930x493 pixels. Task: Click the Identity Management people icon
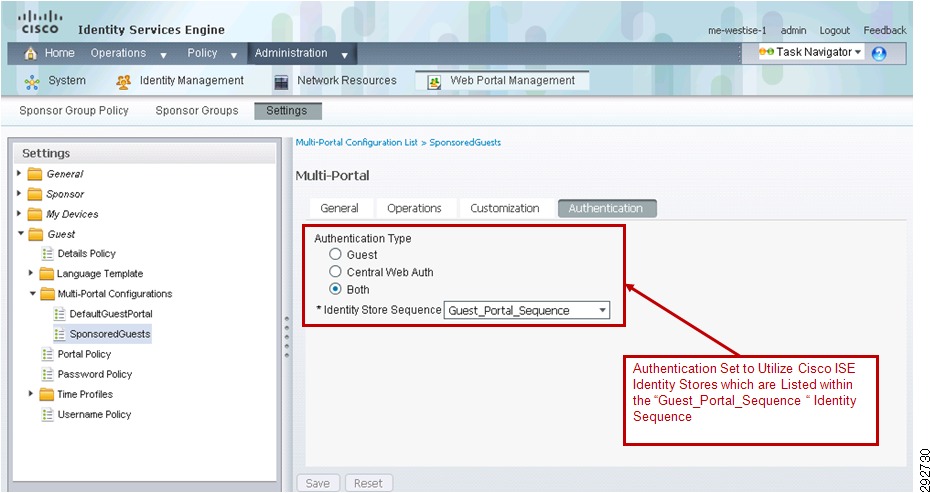[x=123, y=82]
